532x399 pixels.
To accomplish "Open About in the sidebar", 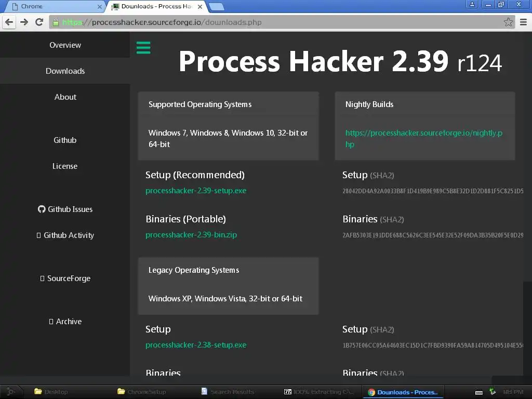I will pyautogui.click(x=65, y=97).
